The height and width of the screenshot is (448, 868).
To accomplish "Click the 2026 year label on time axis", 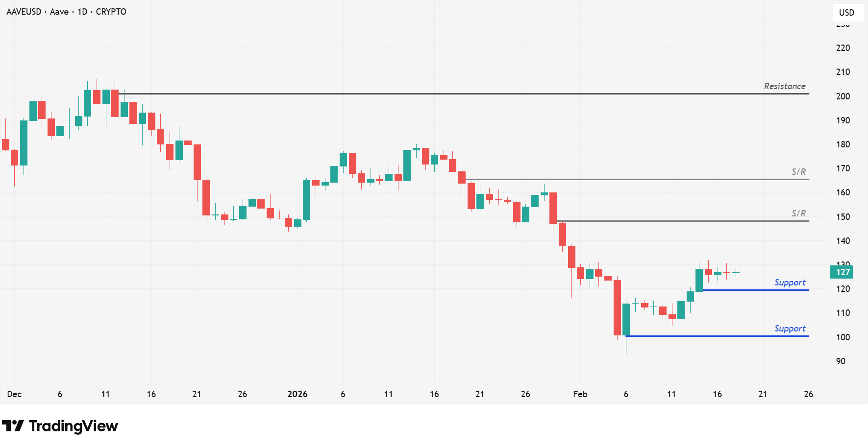I will (297, 394).
